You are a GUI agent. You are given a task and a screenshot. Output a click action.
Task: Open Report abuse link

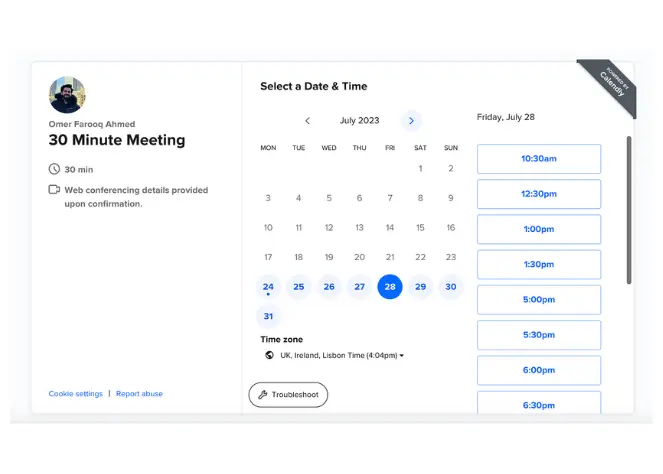click(x=139, y=394)
